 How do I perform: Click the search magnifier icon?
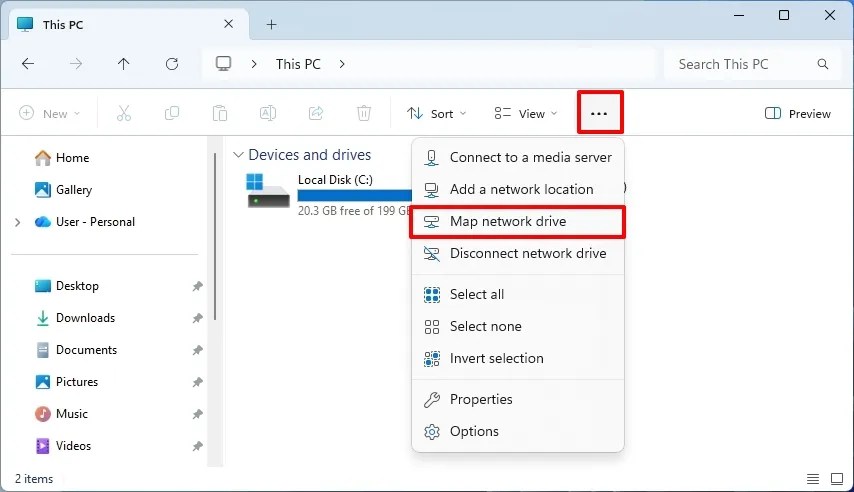click(822, 64)
